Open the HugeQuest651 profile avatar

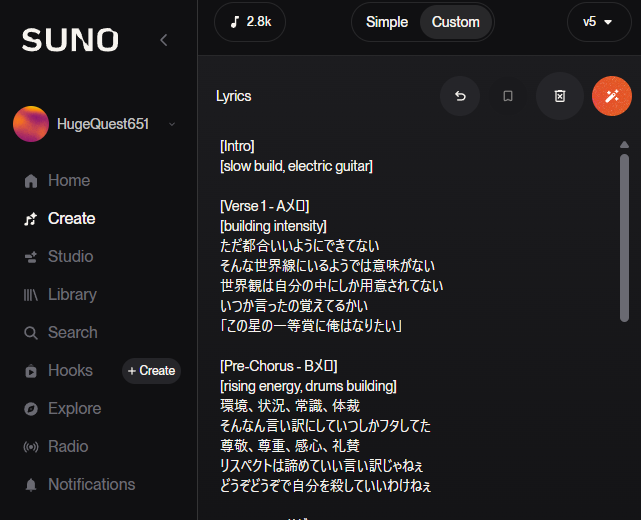tap(30, 124)
